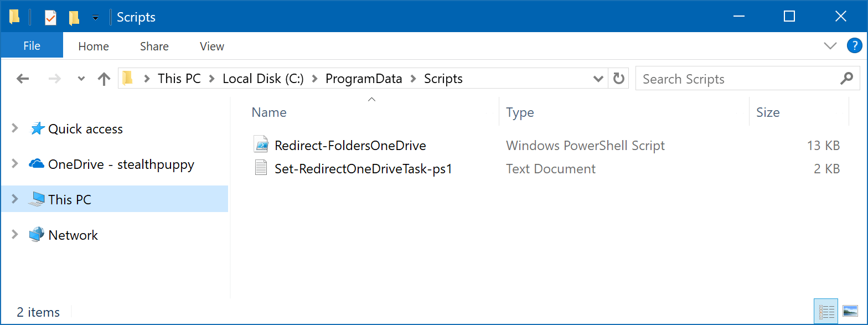The image size is (868, 325).
Task: Go forward with the Forward arrow
Action: pos(54,79)
